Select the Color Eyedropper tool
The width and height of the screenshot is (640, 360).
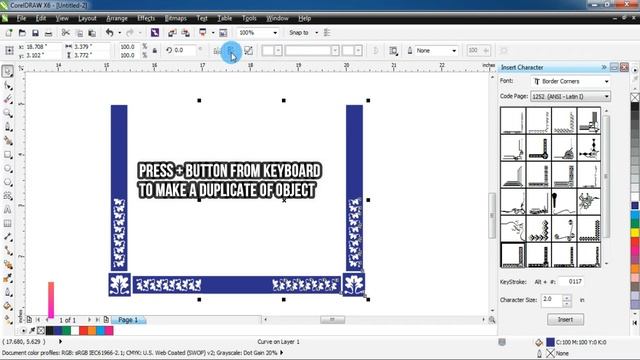[x=7, y=278]
